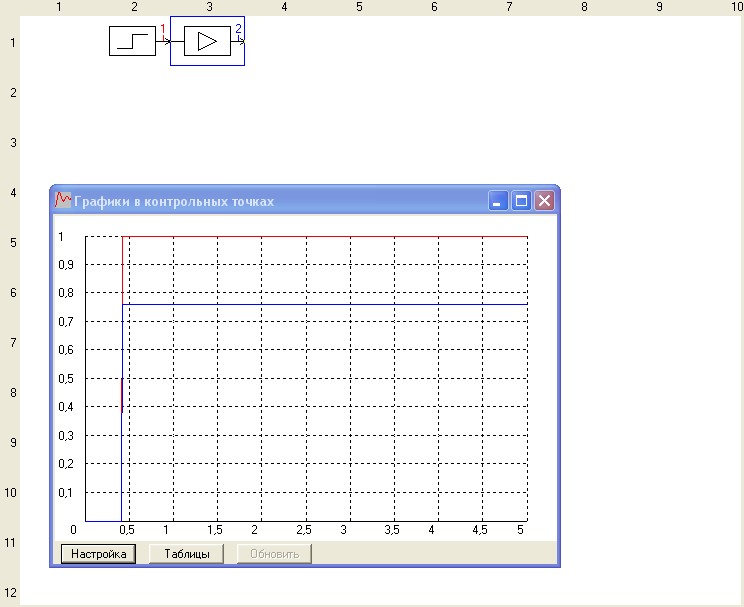Click the red input signal line

pos(325,236)
